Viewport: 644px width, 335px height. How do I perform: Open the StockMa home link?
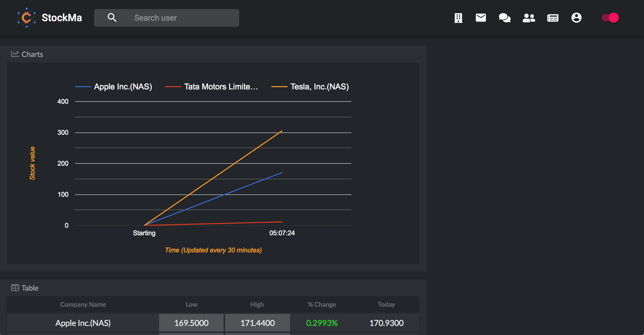point(62,18)
